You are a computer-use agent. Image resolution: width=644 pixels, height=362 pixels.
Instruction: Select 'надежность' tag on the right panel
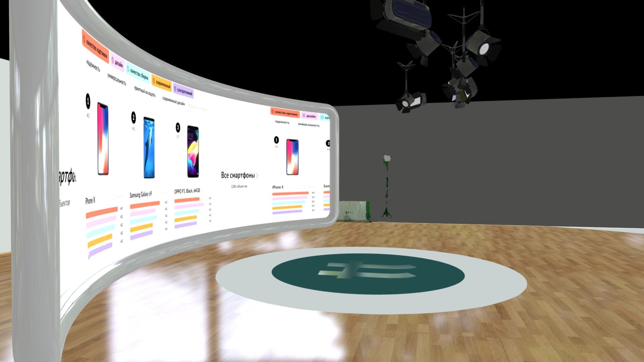(282, 122)
